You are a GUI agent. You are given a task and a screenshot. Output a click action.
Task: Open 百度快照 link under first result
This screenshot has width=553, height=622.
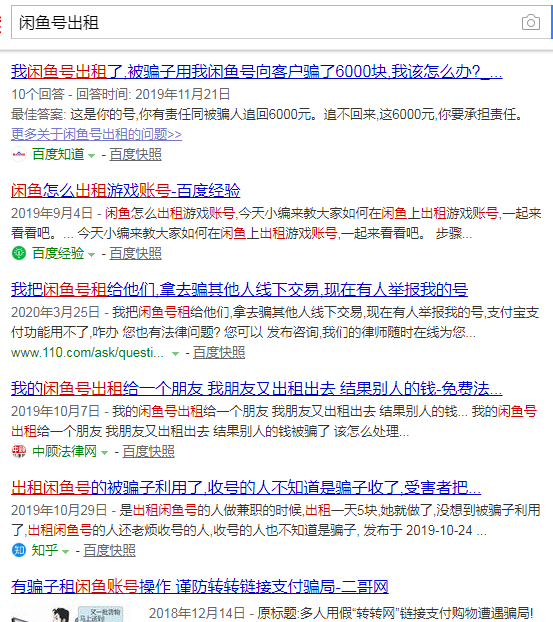coord(135,154)
